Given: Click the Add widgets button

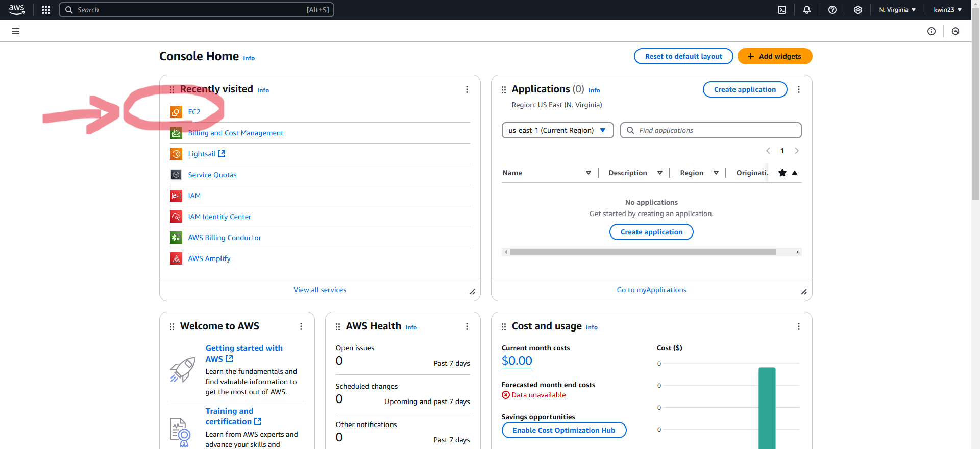Looking at the screenshot, I should click(x=775, y=56).
